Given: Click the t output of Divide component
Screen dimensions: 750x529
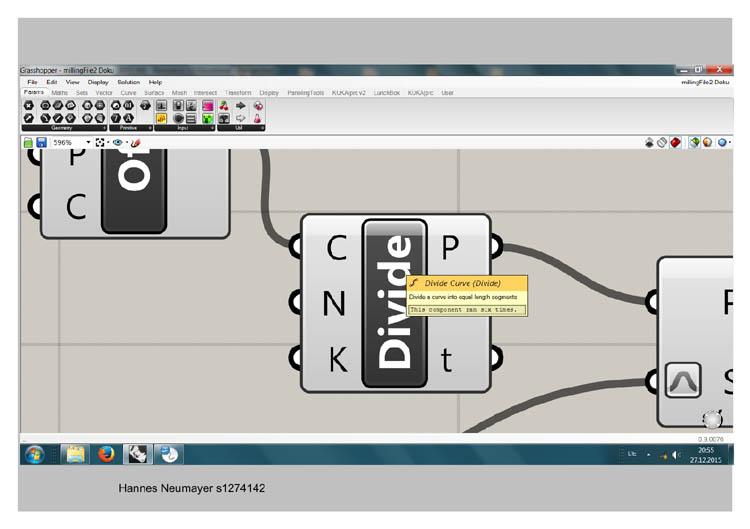Looking at the screenshot, I should pos(446,360).
